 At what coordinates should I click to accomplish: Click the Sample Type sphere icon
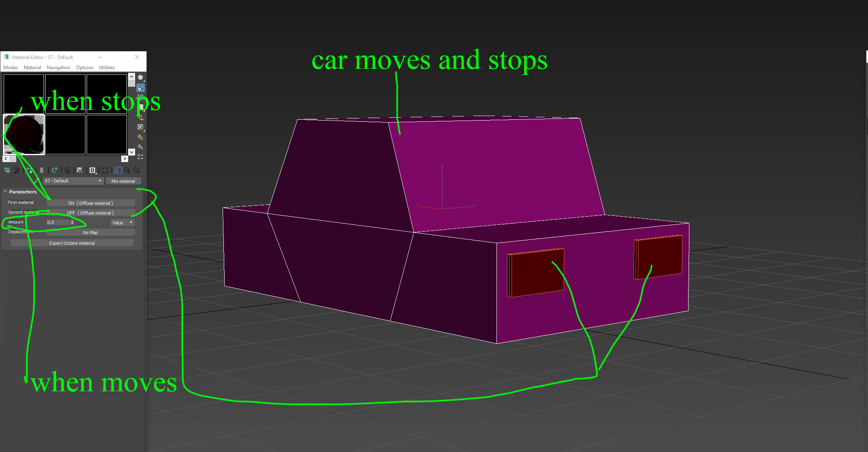140,77
